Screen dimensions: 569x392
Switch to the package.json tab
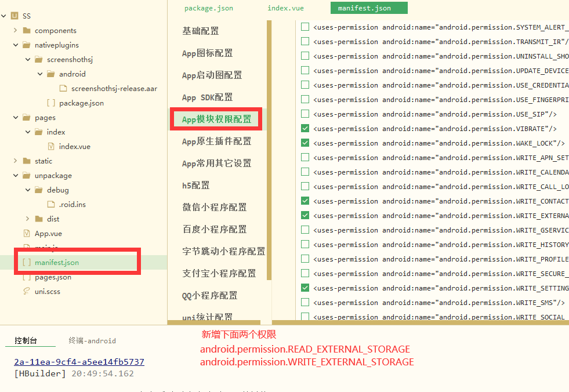tap(209, 8)
